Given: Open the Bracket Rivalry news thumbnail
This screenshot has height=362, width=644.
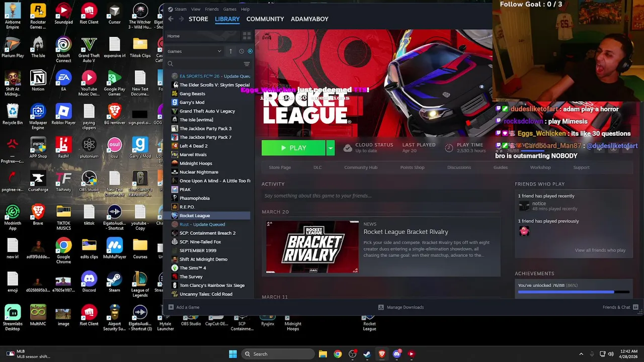Looking at the screenshot, I should tap(312, 247).
